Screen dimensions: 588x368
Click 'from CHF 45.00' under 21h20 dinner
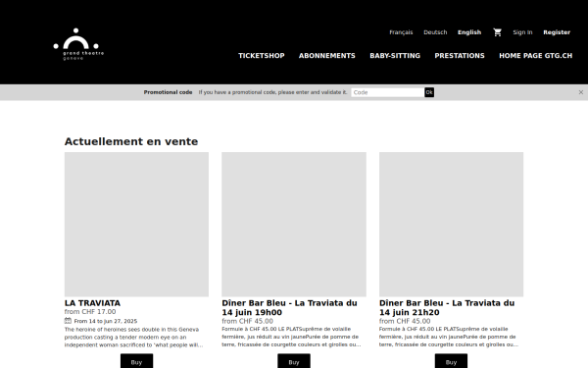[x=405, y=321]
